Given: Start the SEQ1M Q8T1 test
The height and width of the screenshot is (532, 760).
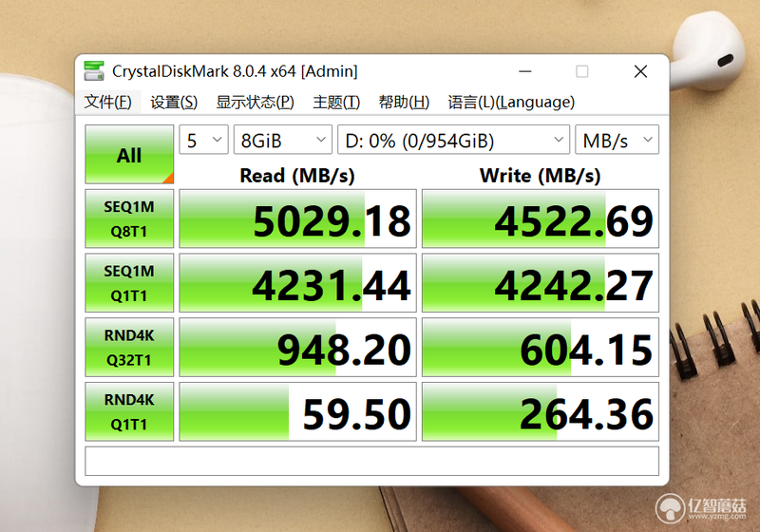Looking at the screenshot, I should click(129, 218).
